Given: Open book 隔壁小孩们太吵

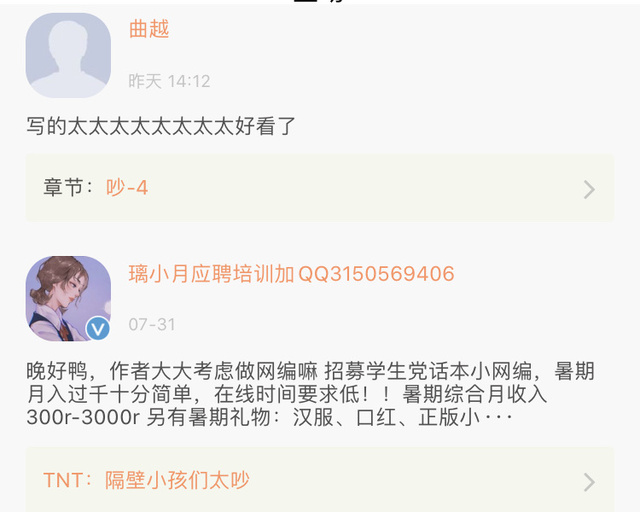Looking at the screenshot, I should [x=177, y=480].
